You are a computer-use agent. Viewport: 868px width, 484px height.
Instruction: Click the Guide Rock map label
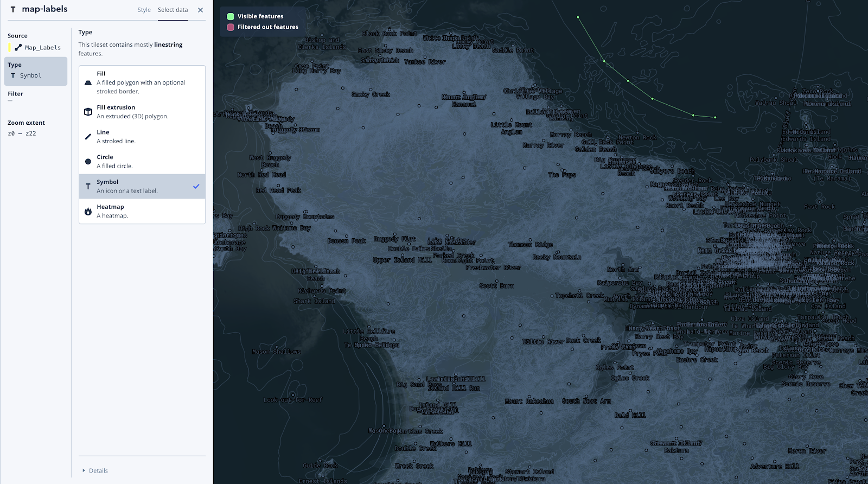[x=320, y=466]
